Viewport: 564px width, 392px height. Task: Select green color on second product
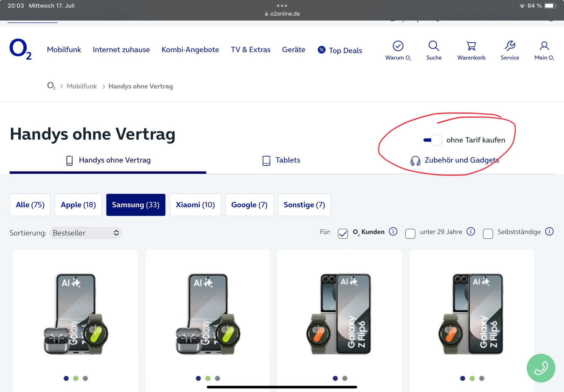[x=208, y=378]
